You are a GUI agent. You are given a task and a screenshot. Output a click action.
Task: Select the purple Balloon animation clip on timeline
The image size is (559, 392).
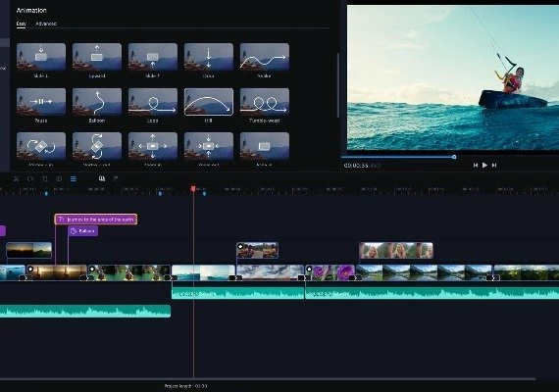click(82, 231)
